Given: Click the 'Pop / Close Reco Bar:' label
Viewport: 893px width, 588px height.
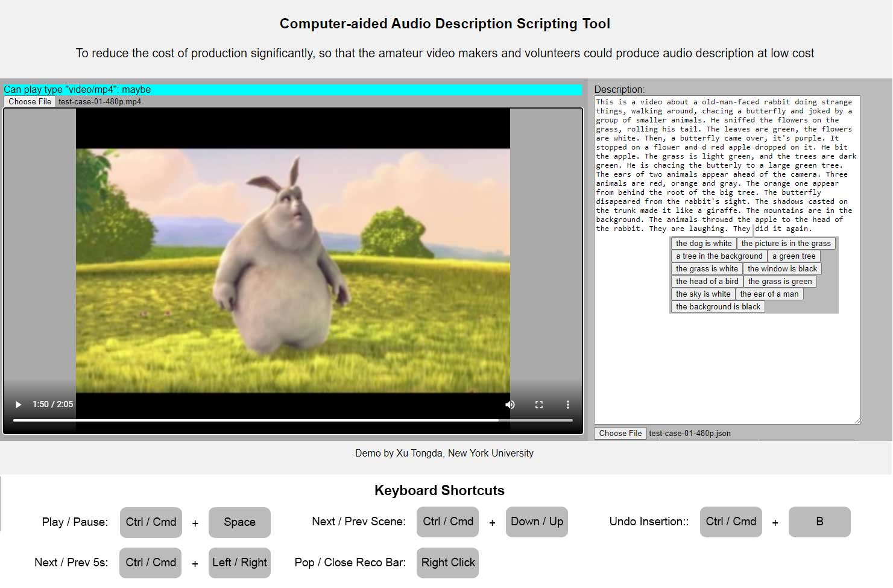Looking at the screenshot, I should click(350, 563).
